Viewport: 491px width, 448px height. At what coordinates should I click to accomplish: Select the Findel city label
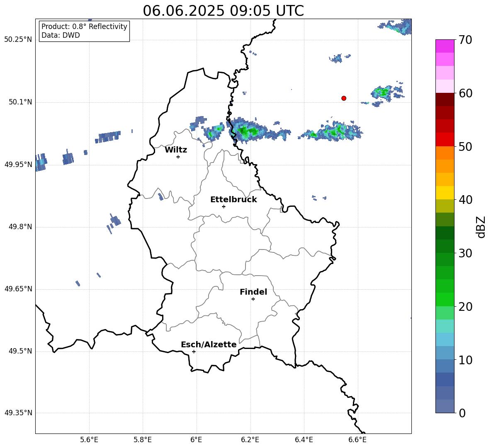(253, 292)
